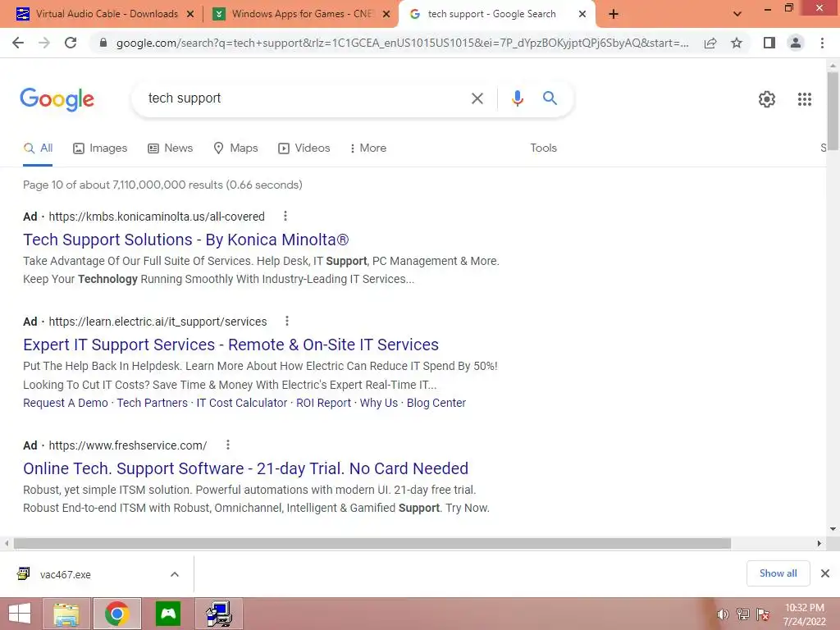Go back using the browser back arrow
The height and width of the screenshot is (630, 840).
pyautogui.click(x=18, y=43)
